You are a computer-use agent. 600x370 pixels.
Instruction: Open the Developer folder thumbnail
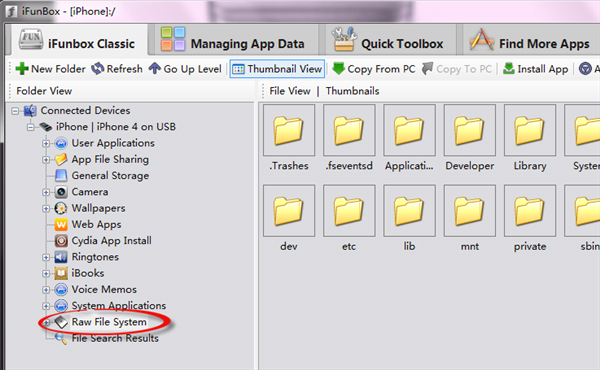click(x=470, y=130)
